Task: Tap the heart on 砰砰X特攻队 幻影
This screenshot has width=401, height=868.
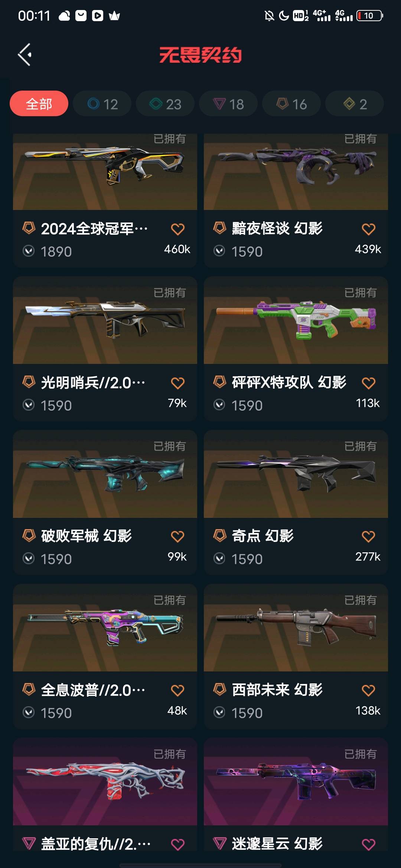Action: tap(368, 383)
